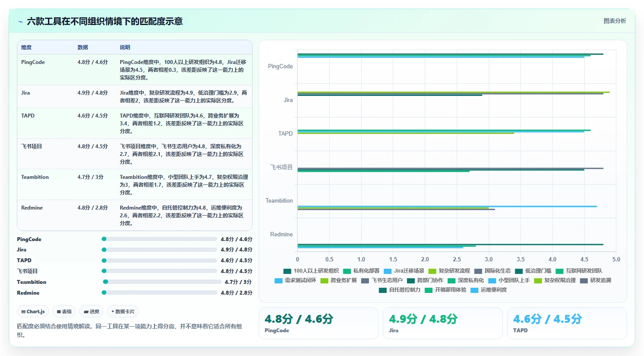Viewport: 644px width, 356px height.
Task: Click the PingCode progress bar
Action: (159, 239)
